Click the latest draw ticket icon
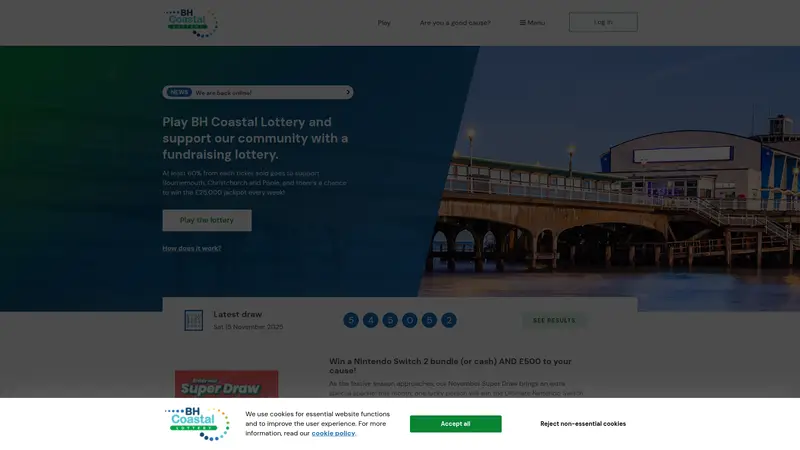800x450 pixels. pyautogui.click(x=193, y=320)
